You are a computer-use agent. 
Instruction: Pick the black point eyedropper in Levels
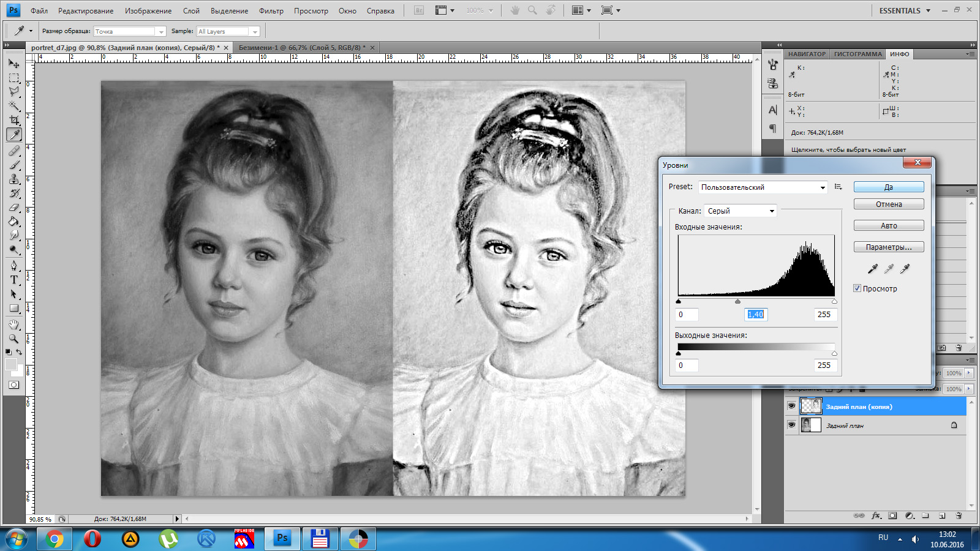point(873,268)
